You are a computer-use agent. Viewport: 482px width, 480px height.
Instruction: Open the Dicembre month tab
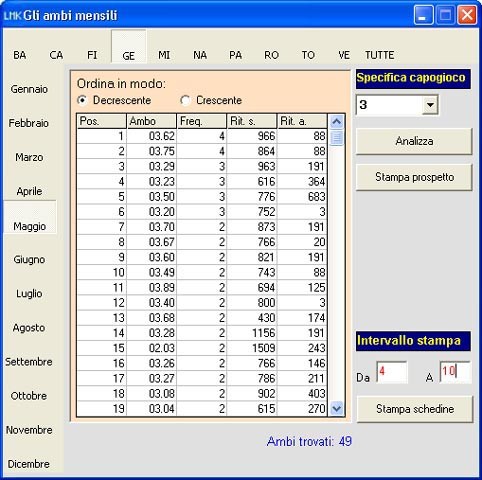[29, 464]
